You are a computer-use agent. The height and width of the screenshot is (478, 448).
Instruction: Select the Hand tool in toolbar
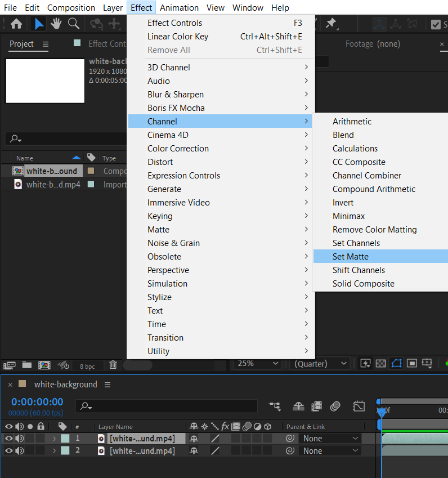coord(56,24)
